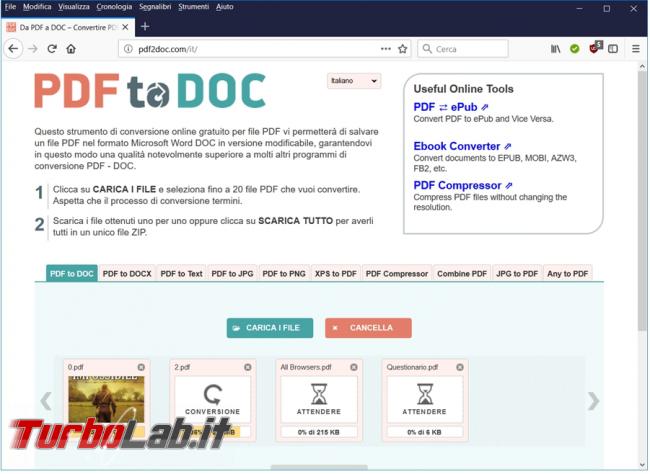Click the CARICA I FILE button

click(269, 328)
